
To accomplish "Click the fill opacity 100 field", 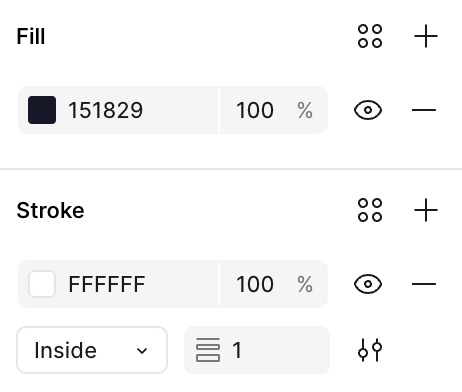I will [x=273, y=110].
